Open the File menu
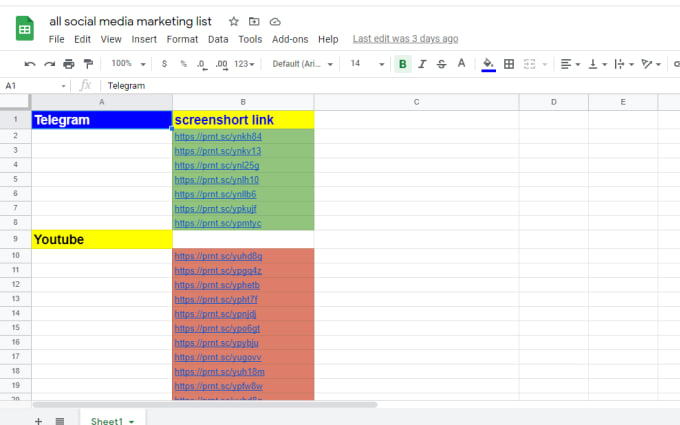 56,39
